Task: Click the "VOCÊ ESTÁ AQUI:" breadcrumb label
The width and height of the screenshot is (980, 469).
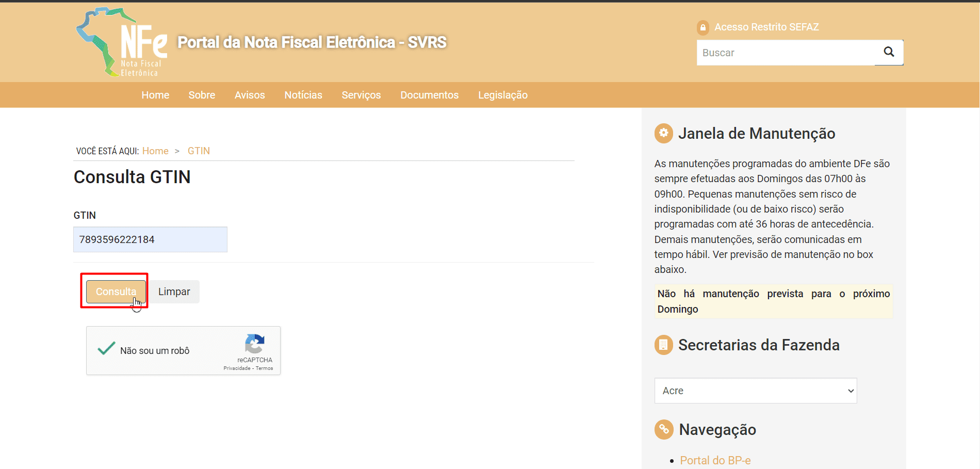Action: point(107,151)
